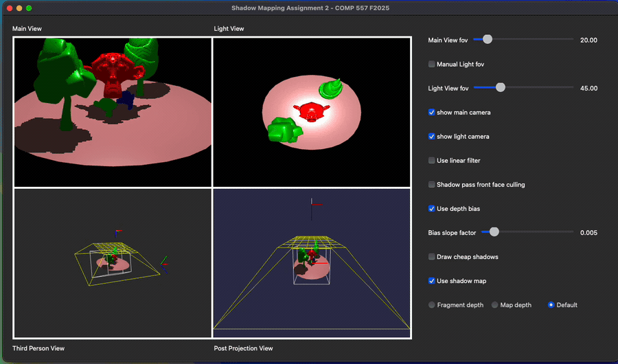Click the Post Projection View viewport

click(311, 262)
